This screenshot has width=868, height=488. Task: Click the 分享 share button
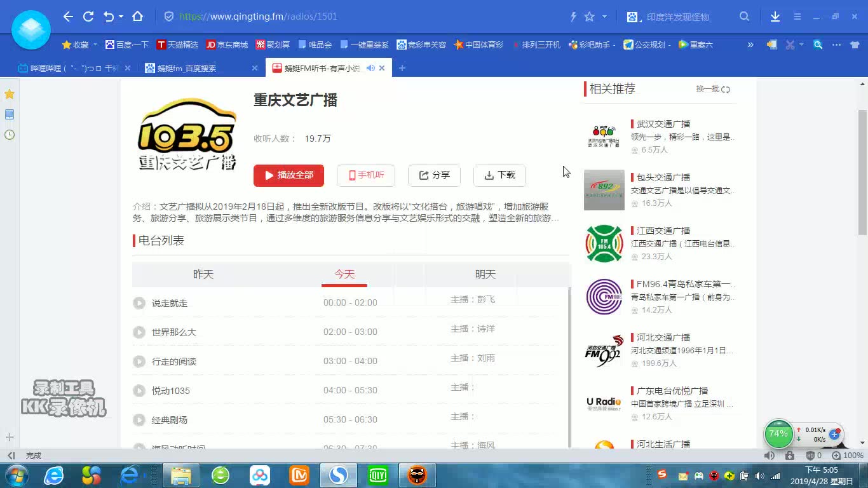click(434, 175)
